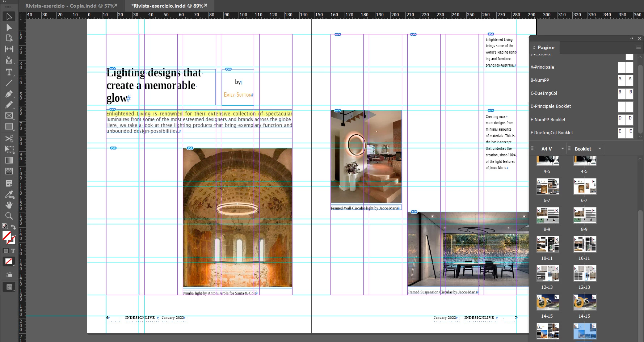644x342 pixels.
Task: Choose the Gap tool
Action: 9,49
